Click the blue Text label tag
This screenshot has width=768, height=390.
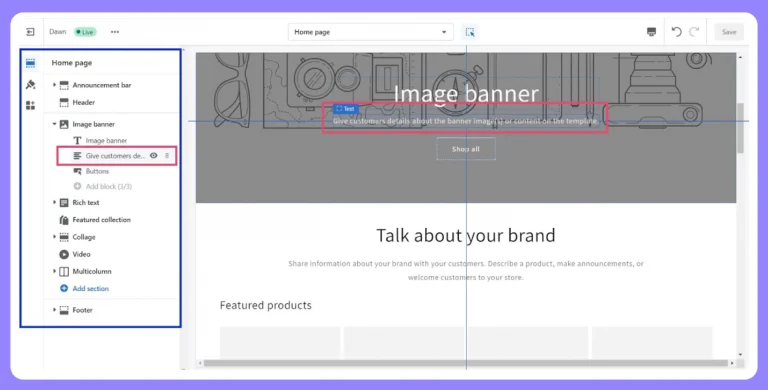pyautogui.click(x=345, y=109)
